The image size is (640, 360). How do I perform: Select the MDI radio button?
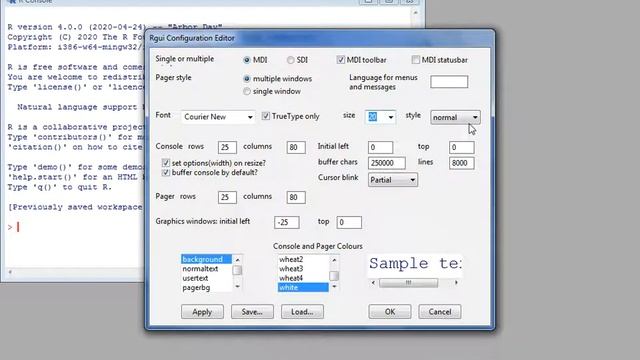click(247, 60)
